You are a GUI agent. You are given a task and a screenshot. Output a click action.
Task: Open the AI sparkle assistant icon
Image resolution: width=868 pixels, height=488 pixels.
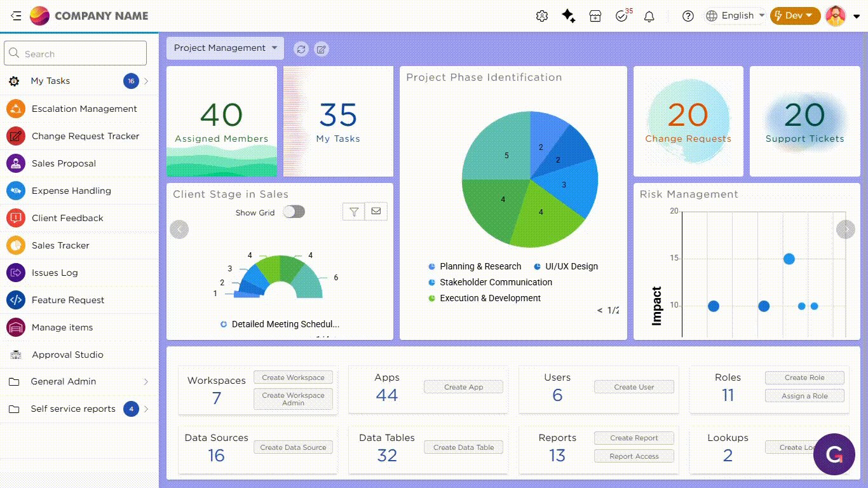coord(569,17)
